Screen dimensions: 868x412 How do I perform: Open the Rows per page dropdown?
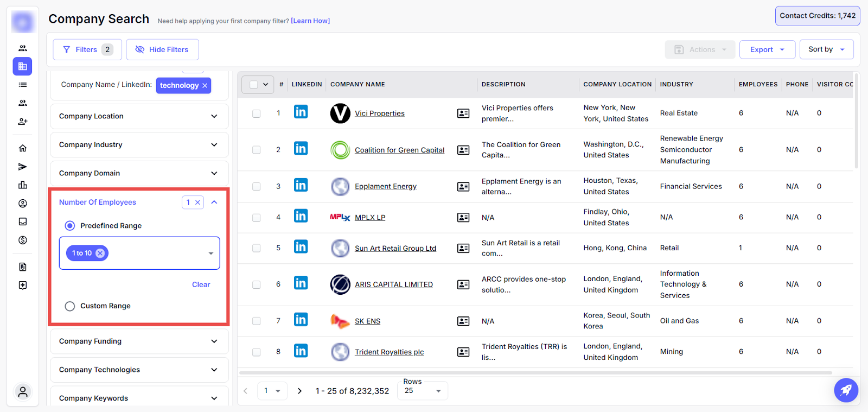[x=423, y=391]
